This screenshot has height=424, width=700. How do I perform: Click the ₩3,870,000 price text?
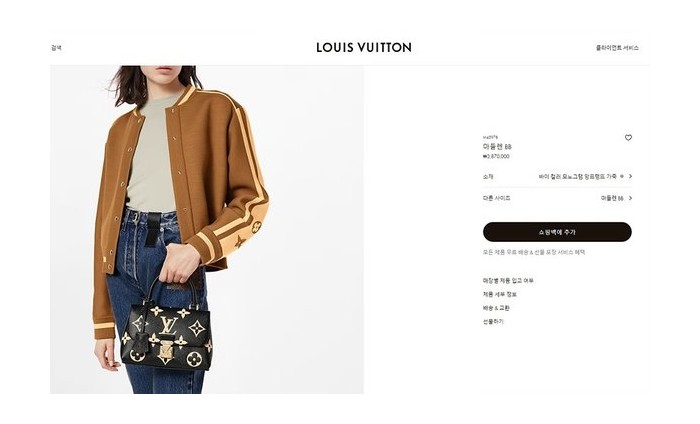[x=496, y=156]
